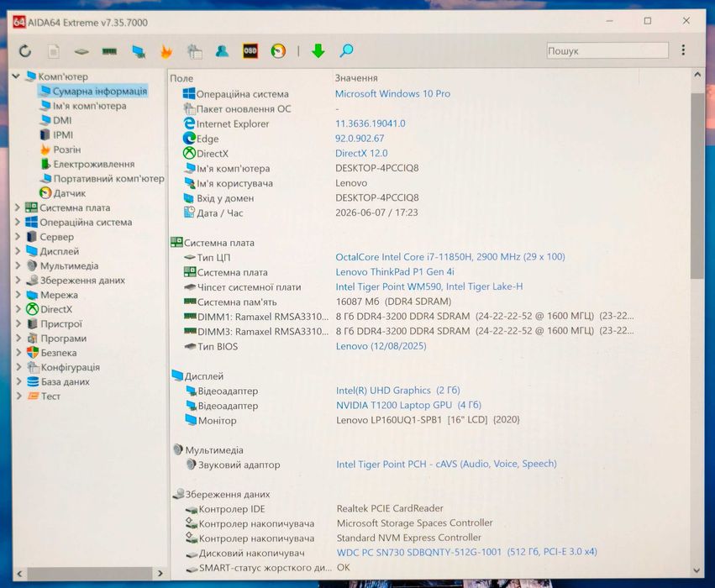Click the Значення column header
The image size is (715, 588).
click(356, 78)
